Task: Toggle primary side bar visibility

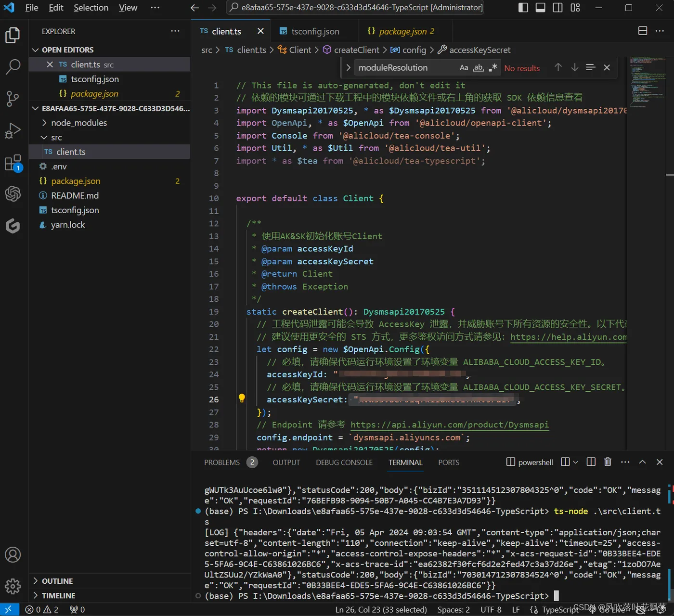Action: click(523, 8)
